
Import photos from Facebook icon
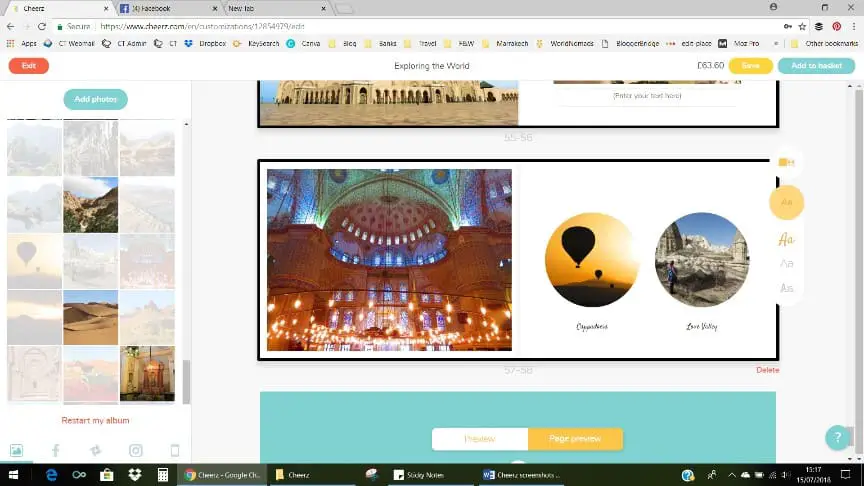[x=56, y=450]
